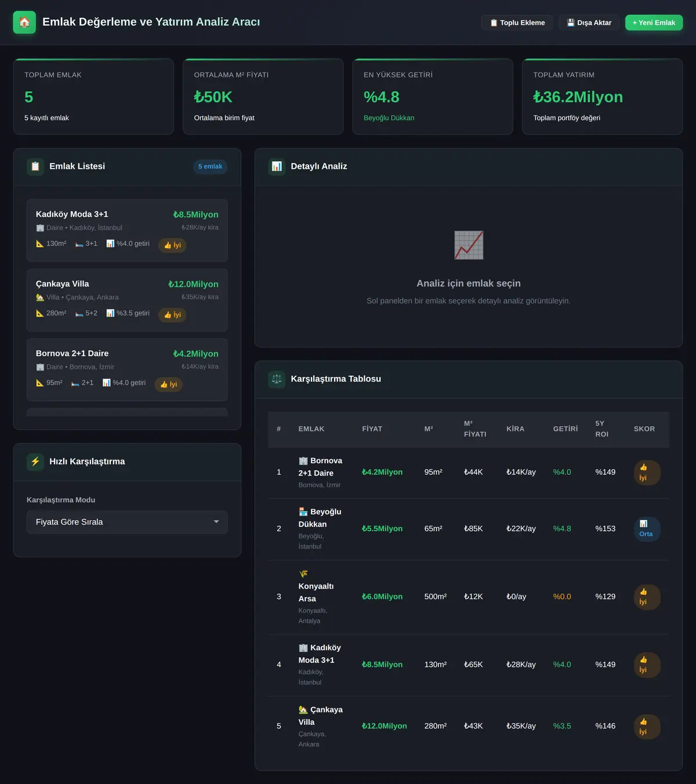Click the İyi score badge in Kadıköy table row
Viewport: 696px width, 784px height.
tap(647, 665)
